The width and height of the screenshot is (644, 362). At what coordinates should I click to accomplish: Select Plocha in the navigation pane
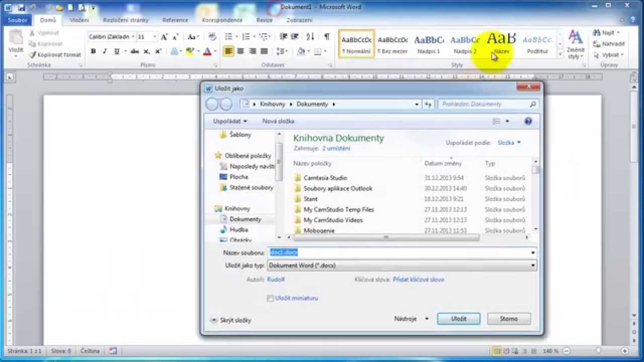click(x=238, y=177)
